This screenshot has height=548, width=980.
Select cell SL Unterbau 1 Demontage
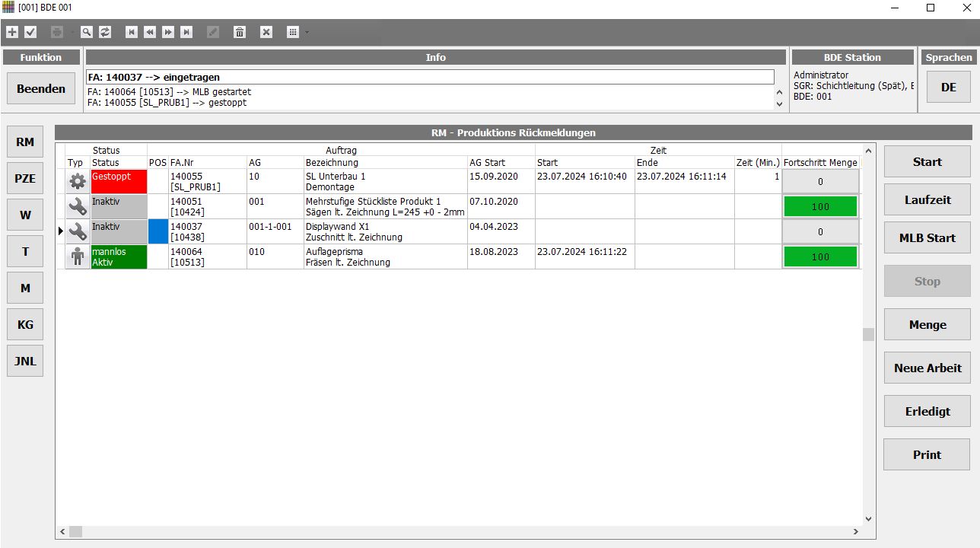click(x=385, y=181)
